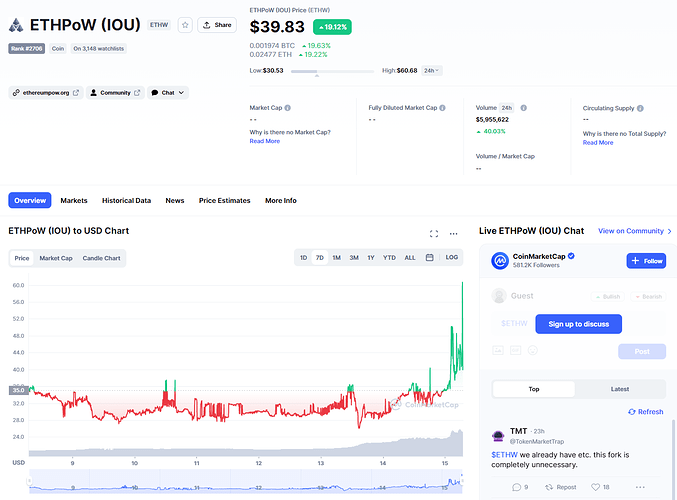
Task: Mark sentiment as Bearish
Action: tap(648, 297)
